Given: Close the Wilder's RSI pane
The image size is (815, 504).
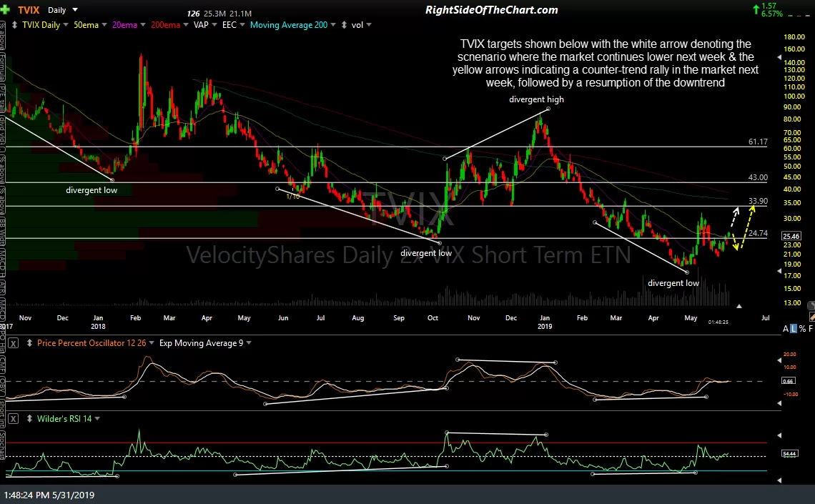Looking at the screenshot, I should point(13,419).
